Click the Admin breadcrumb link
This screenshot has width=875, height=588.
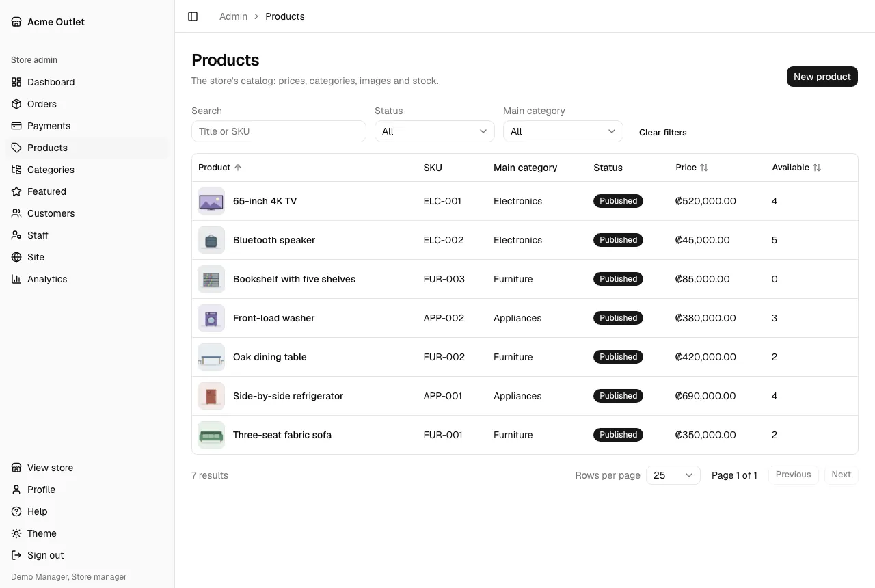tap(233, 16)
